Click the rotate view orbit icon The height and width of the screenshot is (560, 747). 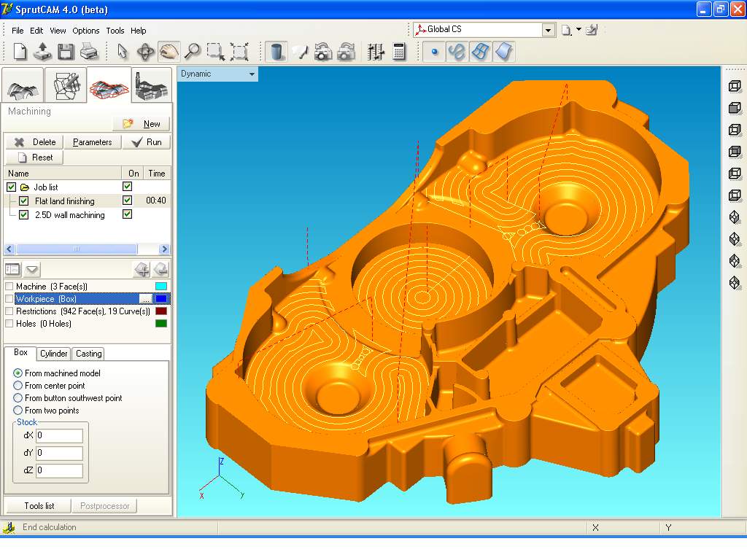[x=146, y=51]
